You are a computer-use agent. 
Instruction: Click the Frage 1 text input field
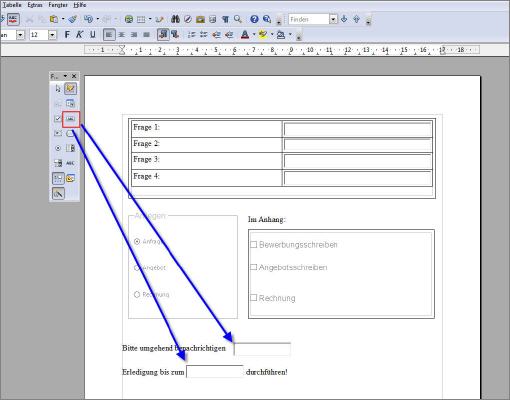coord(357,129)
